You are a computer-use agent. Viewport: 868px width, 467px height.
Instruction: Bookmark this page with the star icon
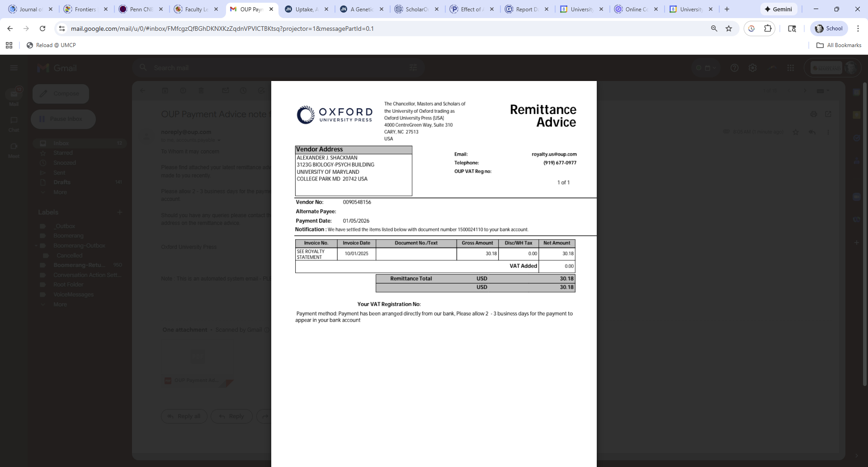(x=729, y=29)
